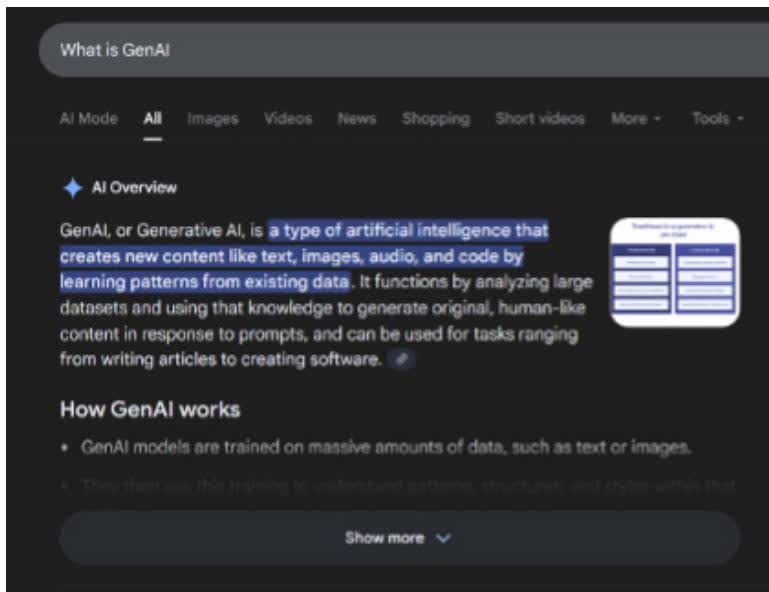Switch to the Short videos tab
Screen dimensions: 769x592
pyautogui.click(x=540, y=118)
